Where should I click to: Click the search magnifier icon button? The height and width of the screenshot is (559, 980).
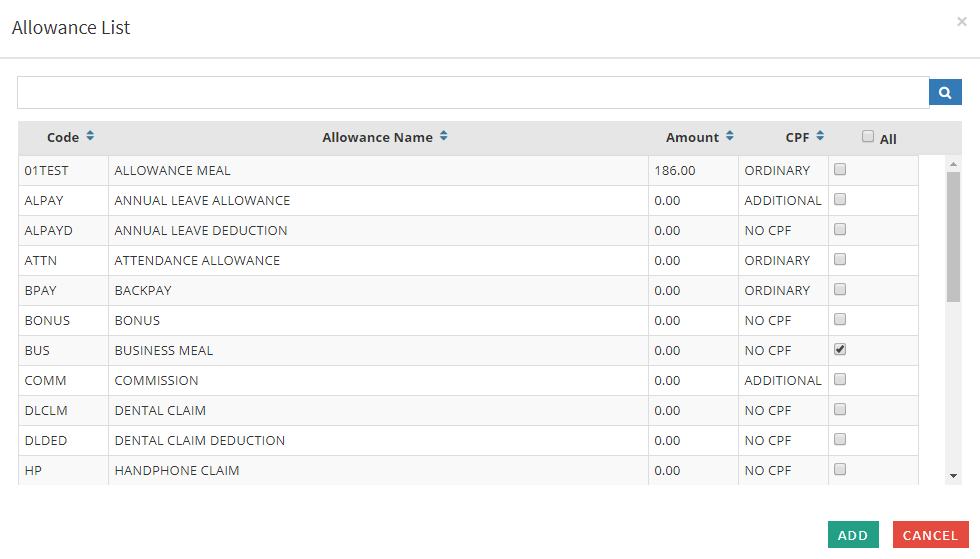(945, 93)
